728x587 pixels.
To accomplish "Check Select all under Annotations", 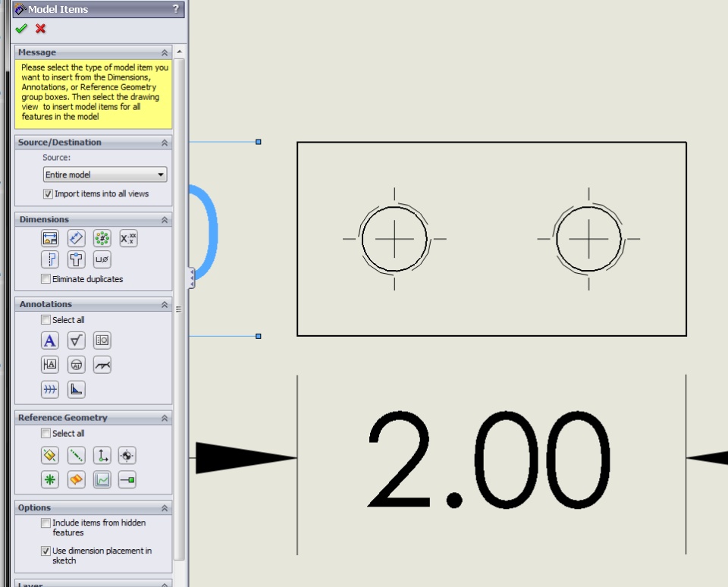I will 45,319.
